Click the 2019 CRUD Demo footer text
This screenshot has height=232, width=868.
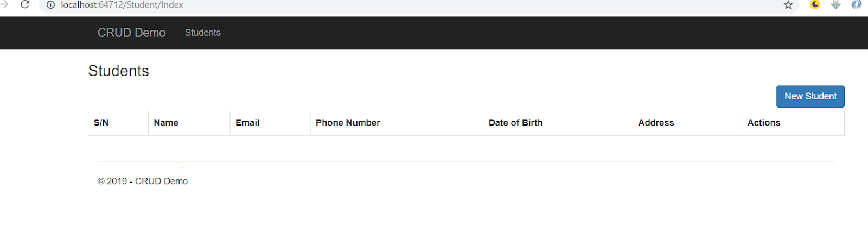[x=143, y=181]
